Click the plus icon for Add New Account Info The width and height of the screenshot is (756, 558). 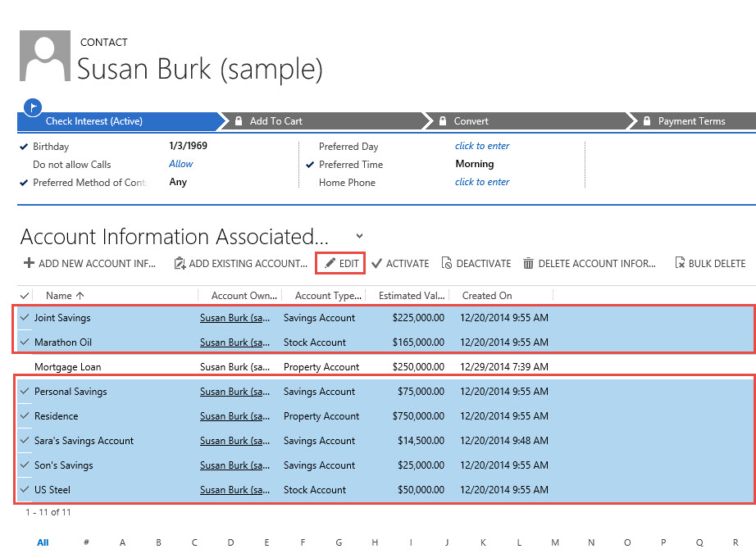(x=29, y=263)
